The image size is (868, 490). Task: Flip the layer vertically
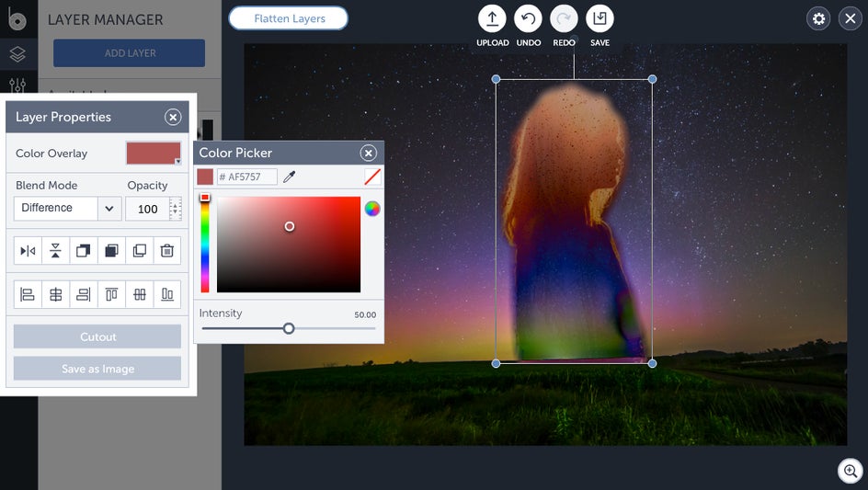pyautogui.click(x=56, y=251)
